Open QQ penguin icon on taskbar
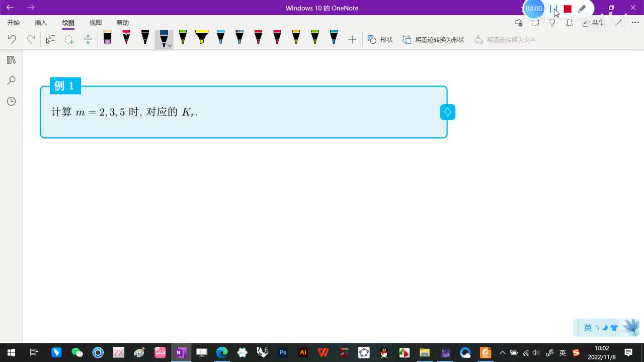This screenshot has height=362, width=644. 384,352
